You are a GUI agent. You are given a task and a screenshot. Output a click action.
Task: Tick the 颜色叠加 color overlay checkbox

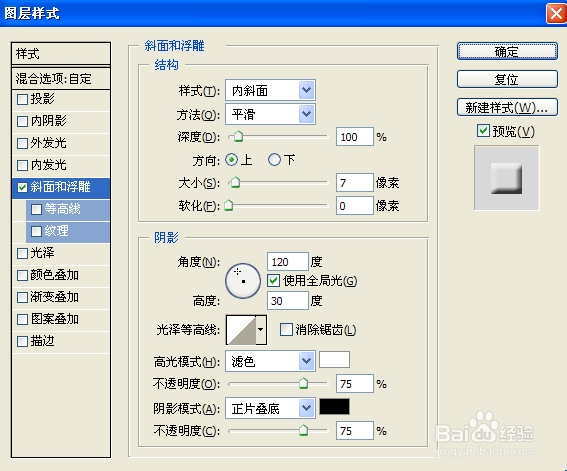22,275
